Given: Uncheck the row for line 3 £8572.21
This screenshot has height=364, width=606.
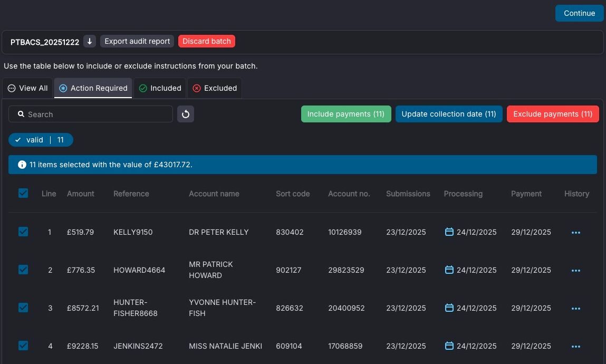Looking at the screenshot, I should coord(23,308).
